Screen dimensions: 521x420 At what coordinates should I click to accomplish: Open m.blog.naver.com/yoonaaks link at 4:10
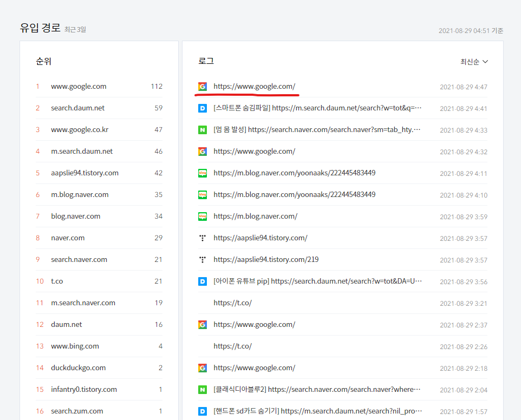tap(295, 194)
